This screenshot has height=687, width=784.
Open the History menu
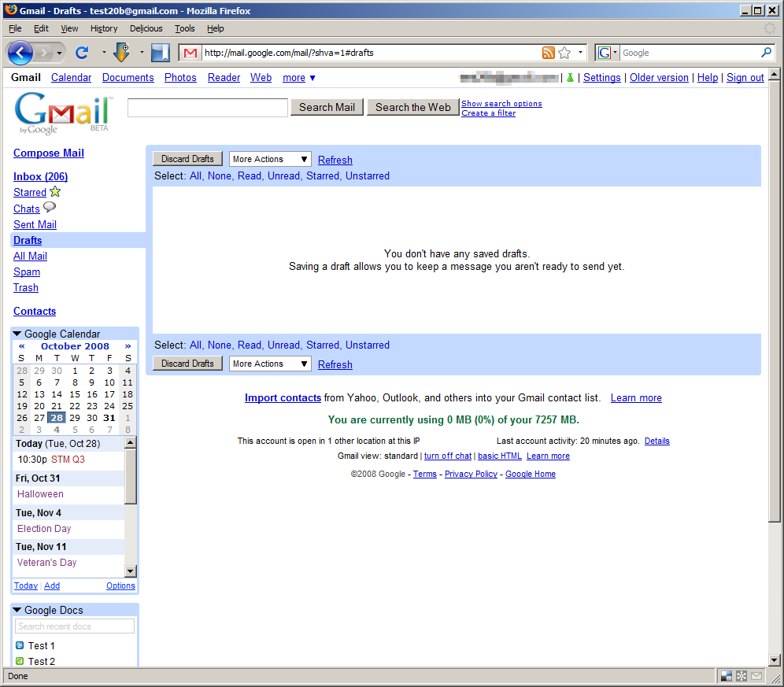coord(104,28)
